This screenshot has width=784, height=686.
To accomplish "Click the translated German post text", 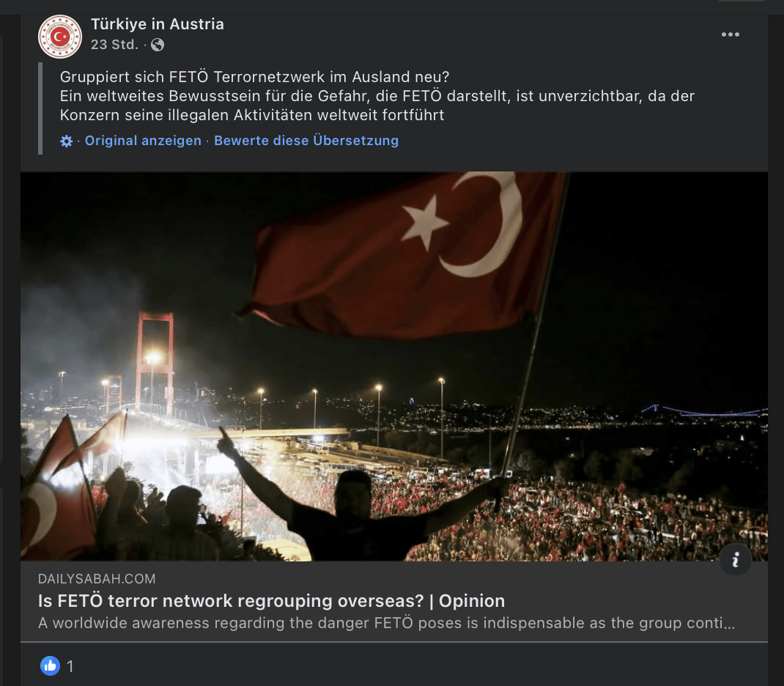I will click(x=377, y=96).
